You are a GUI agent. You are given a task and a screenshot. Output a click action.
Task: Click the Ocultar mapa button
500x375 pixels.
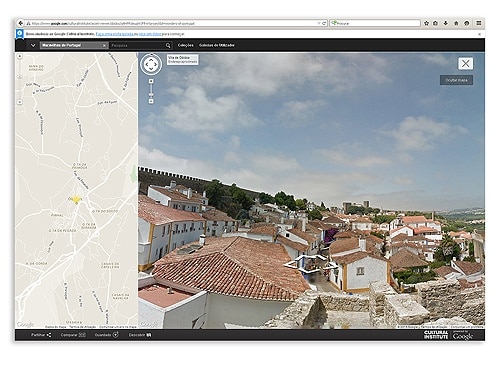[x=456, y=80]
